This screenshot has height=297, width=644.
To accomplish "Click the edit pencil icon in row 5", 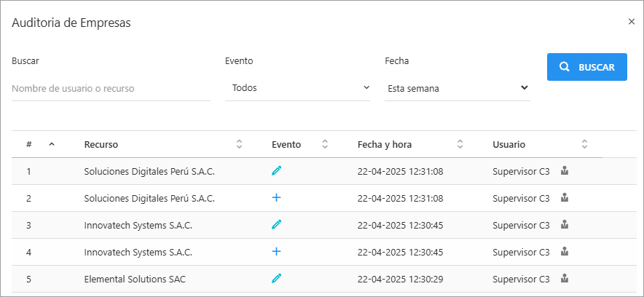I will 276,278.
